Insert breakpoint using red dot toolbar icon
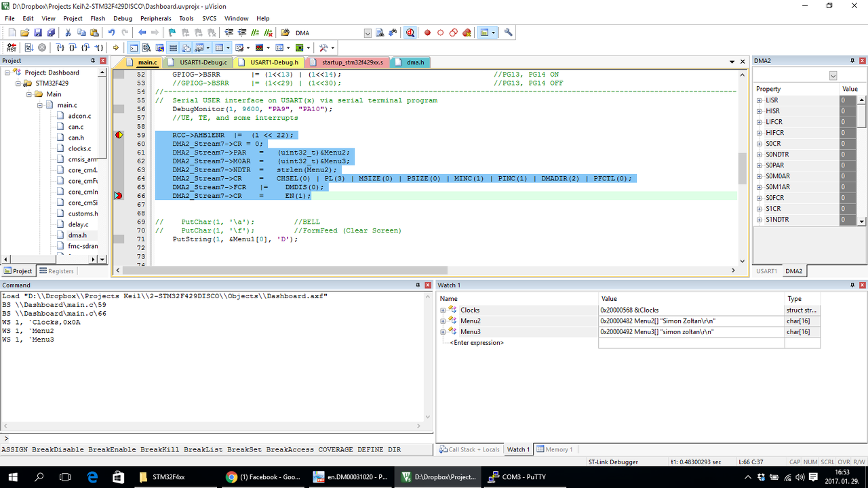 click(x=427, y=33)
